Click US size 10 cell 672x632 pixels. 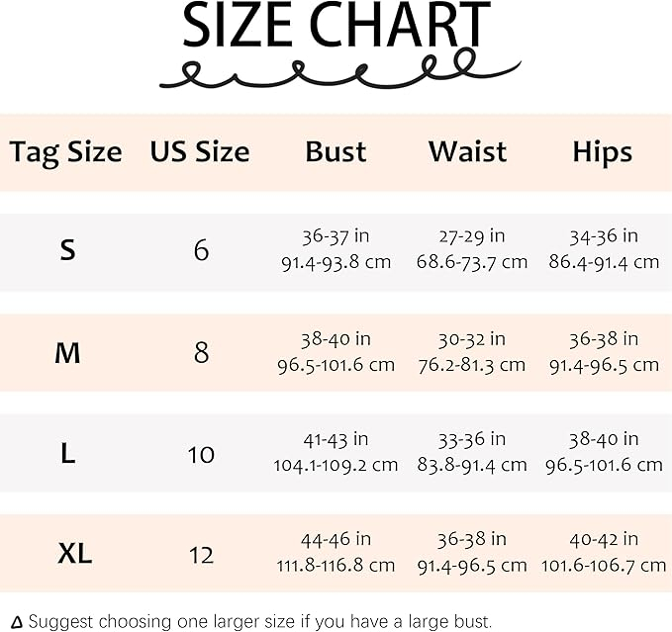point(201,454)
